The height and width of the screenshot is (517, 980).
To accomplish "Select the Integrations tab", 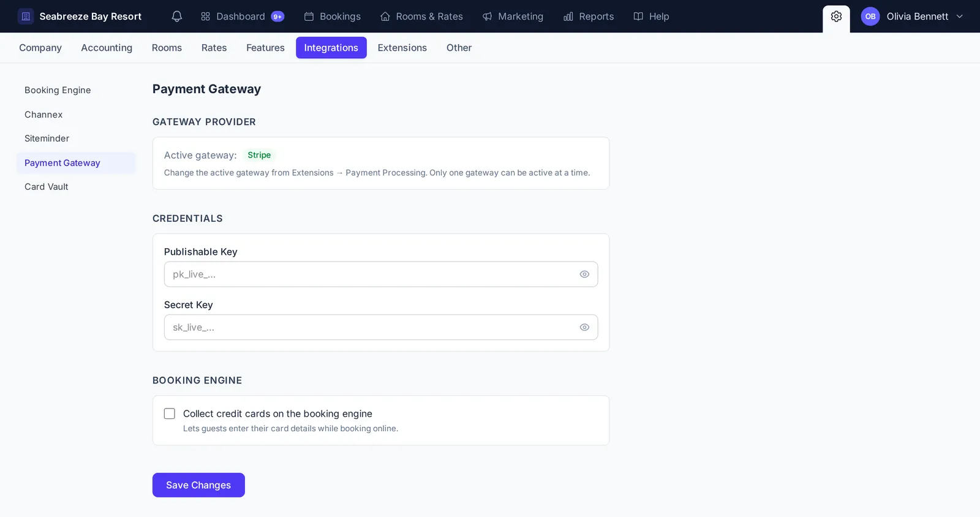I will (x=331, y=48).
